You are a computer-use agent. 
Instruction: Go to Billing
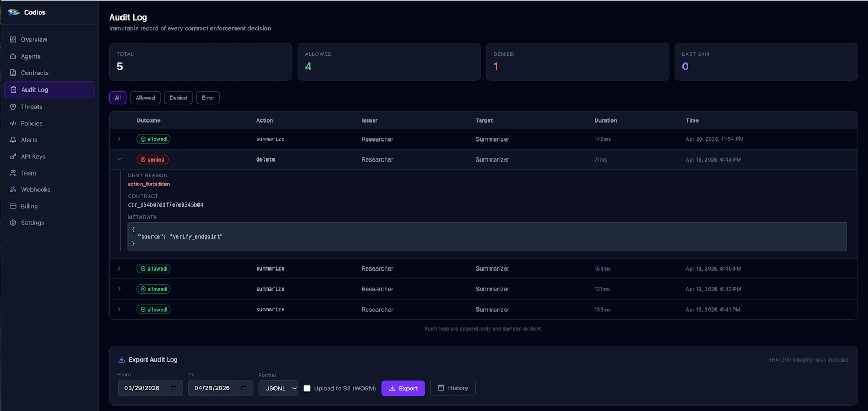(49, 207)
